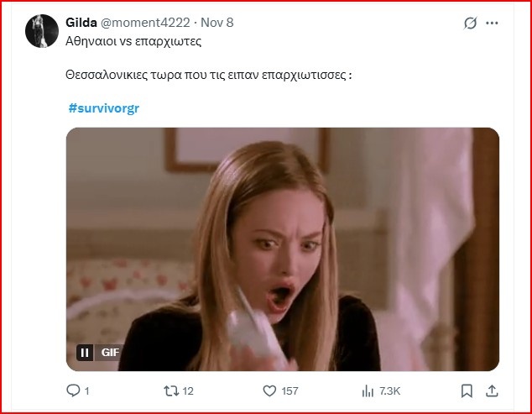Pause the playing GIF

click(x=85, y=353)
